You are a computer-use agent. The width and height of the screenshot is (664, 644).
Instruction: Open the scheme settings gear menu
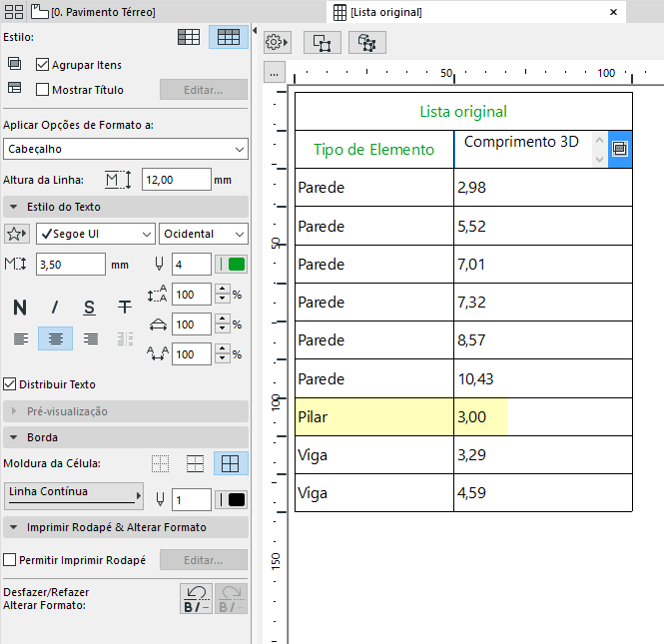(277, 42)
